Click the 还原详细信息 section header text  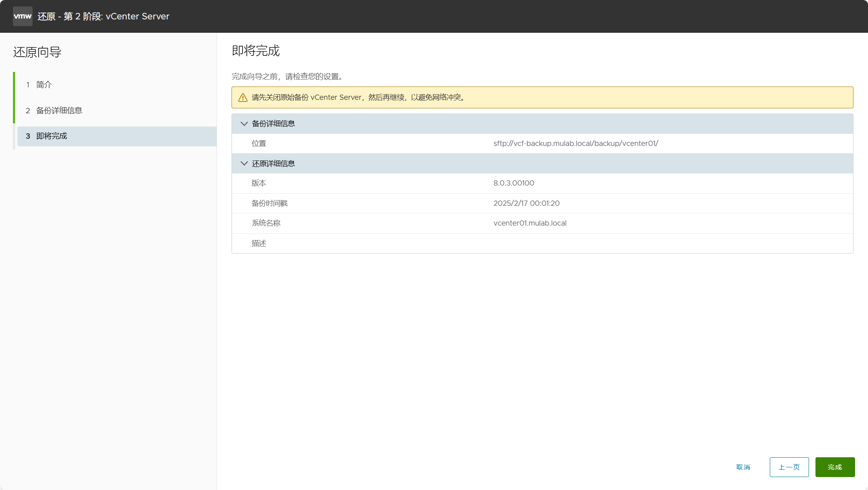click(x=273, y=163)
